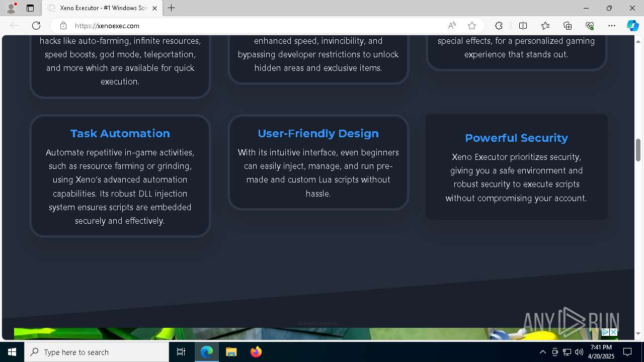Open the volume speaker tray icon

[x=579, y=352]
